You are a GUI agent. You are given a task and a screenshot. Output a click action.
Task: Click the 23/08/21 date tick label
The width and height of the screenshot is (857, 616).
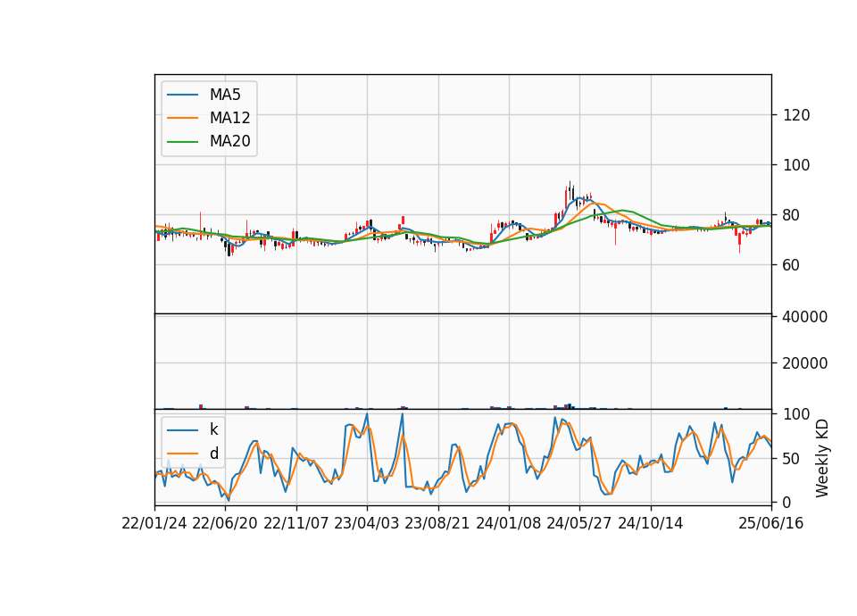tap(437, 523)
